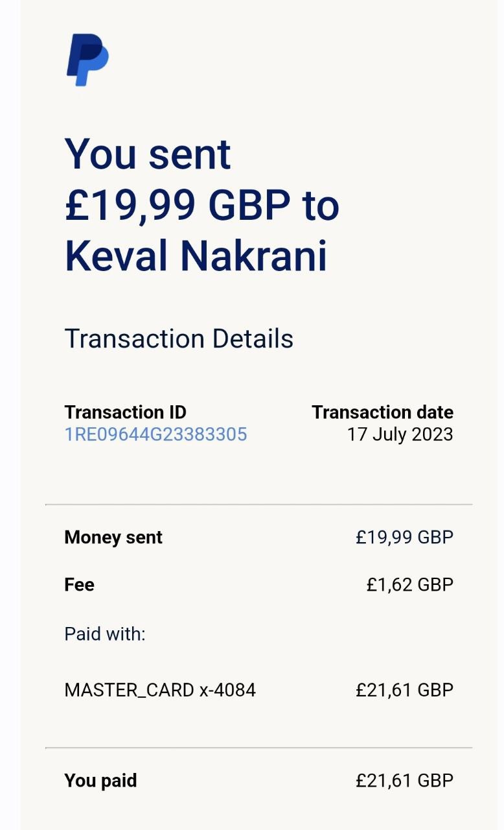Click the Fee label
The image size is (504, 830).
tap(79, 585)
